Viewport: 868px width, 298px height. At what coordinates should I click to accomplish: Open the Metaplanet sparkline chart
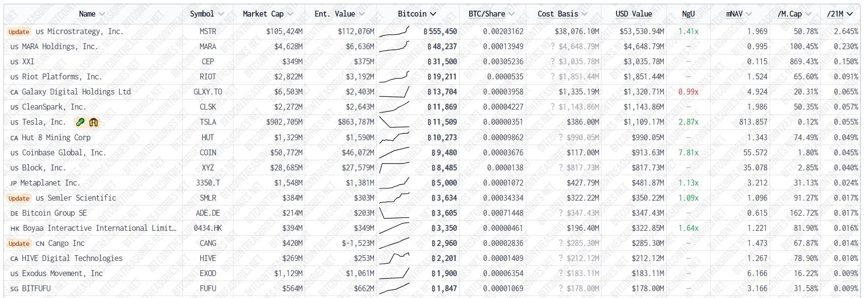394,183
